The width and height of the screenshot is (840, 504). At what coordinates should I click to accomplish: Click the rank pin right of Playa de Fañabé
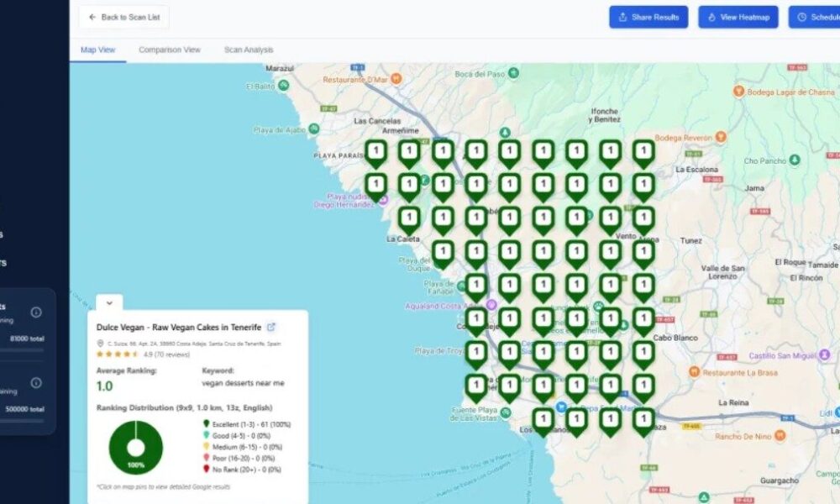click(476, 288)
